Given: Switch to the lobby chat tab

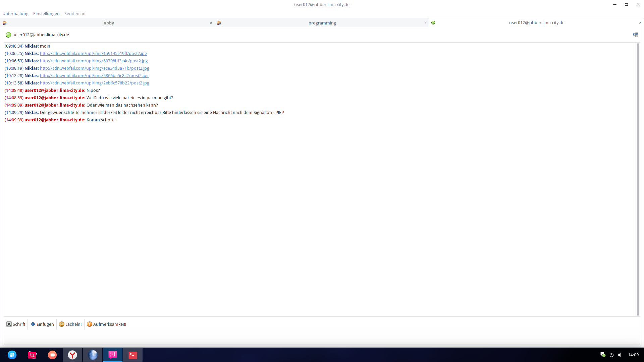Looking at the screenshot, I should [x=108, y=23].
